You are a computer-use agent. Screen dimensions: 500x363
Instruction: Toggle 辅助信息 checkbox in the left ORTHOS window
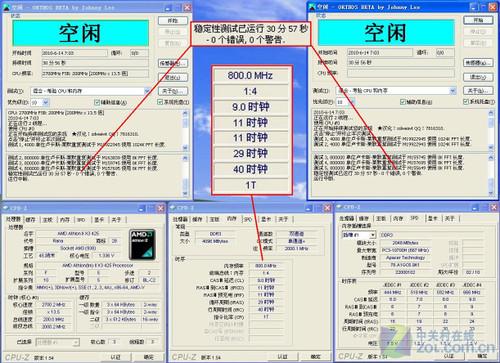pyautogui.click(x=97, y=102)
